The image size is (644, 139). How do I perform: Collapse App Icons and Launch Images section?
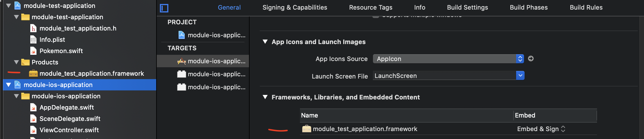265,42
